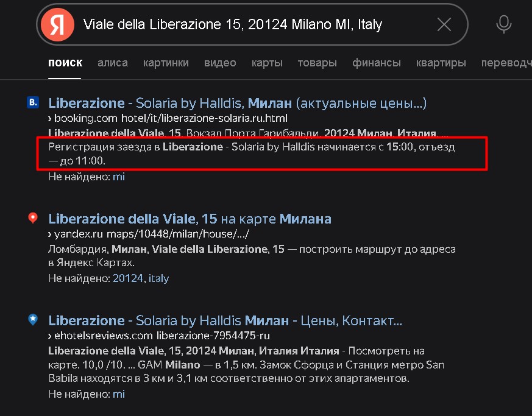Open Liberazione della Viale map result
Viewport: 532px width, 416px height.
(x=190, y=218)
